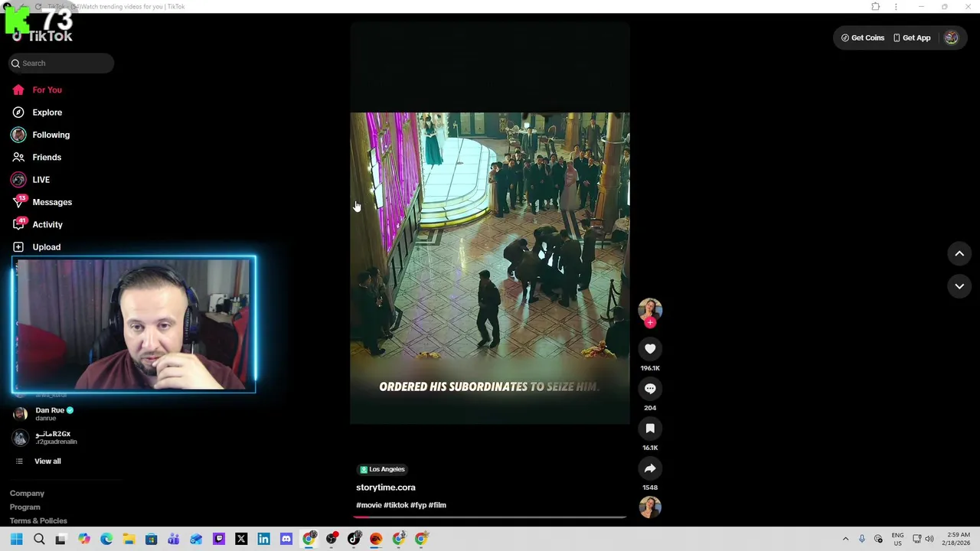Expand the Program footer section
This screenshot has height=551, width=980.
[25, 507]
